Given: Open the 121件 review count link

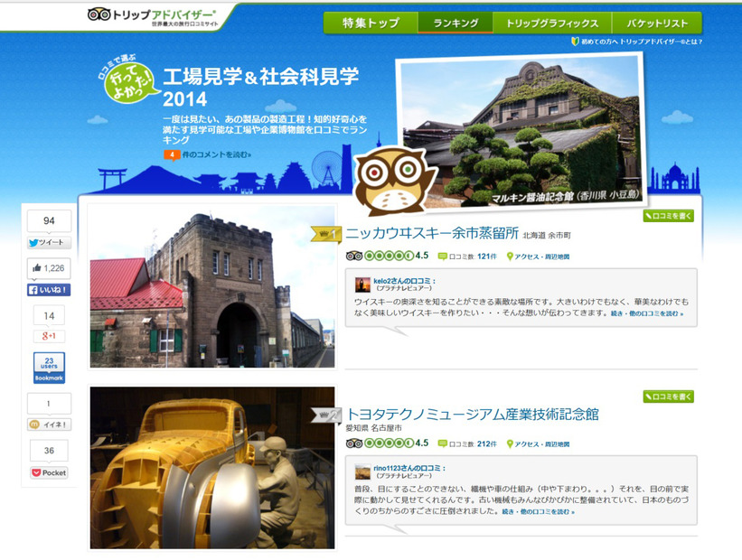Looking at the screenshot, I should coord(487,257).
